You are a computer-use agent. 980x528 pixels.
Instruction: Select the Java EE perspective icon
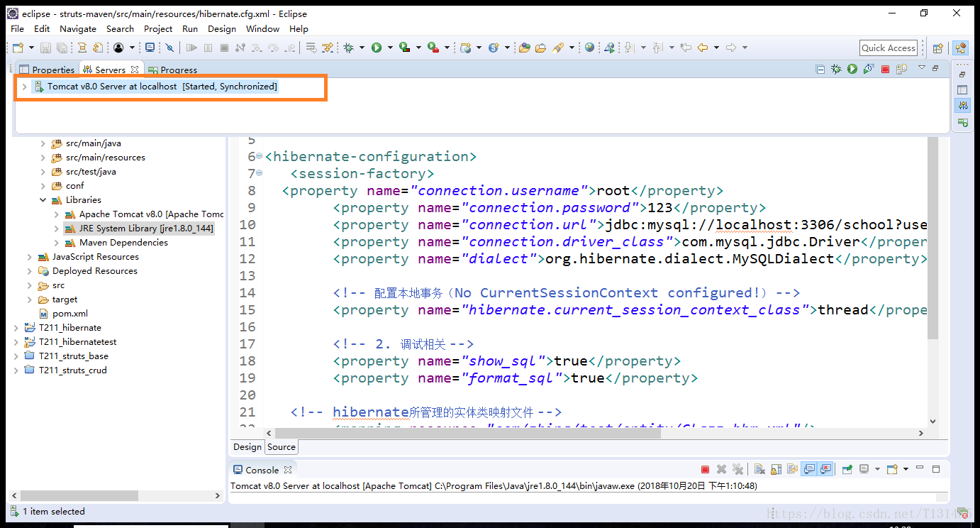pyautogui.click(x=961, y=48)
